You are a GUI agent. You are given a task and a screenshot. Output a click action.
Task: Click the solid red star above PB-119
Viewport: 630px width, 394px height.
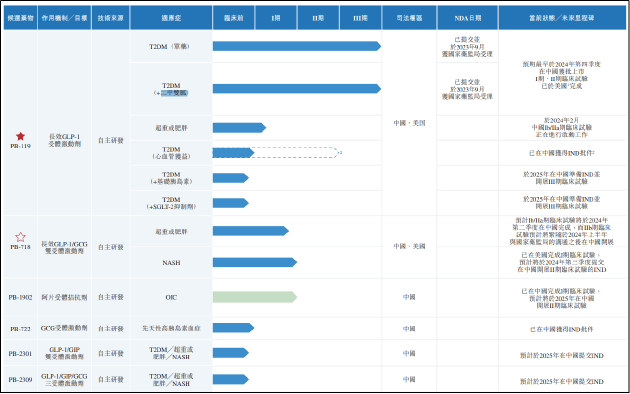[20, 136]
